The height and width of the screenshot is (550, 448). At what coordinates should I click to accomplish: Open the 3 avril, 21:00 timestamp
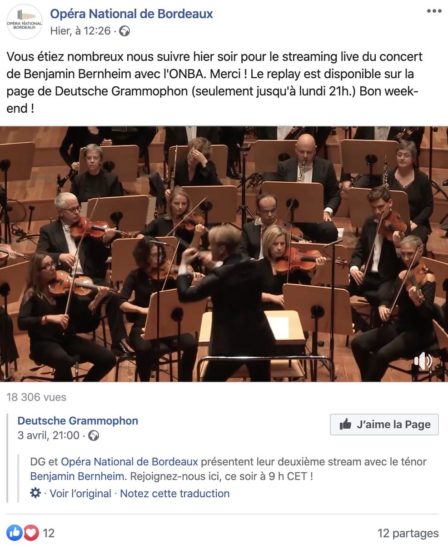point(48,435)
